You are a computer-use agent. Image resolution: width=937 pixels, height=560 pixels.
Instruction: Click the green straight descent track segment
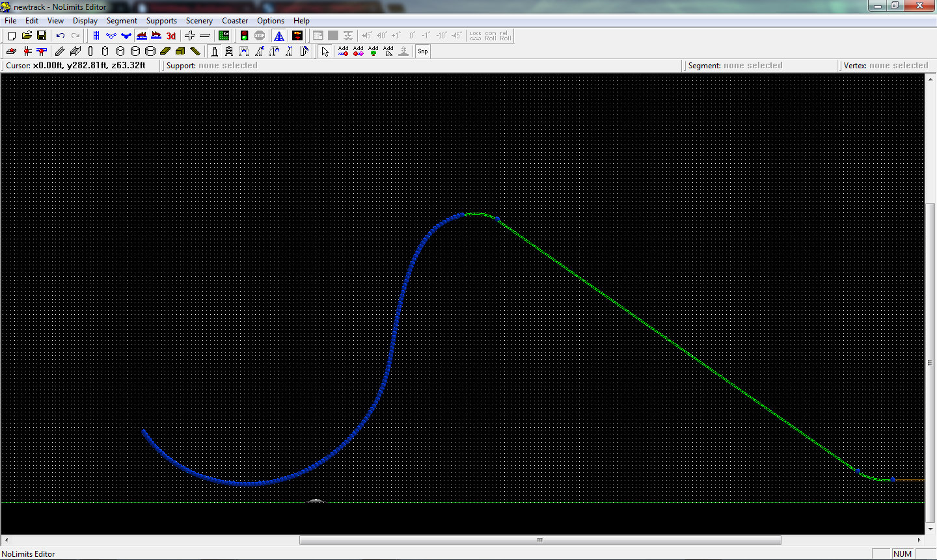pos(677,345)
